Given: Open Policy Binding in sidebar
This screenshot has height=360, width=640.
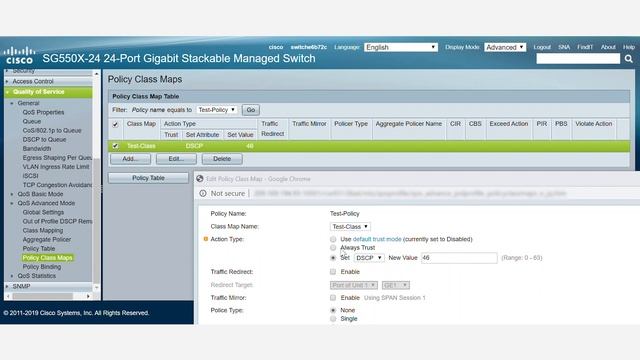Looking at the screenshot, I should [42, 267].
